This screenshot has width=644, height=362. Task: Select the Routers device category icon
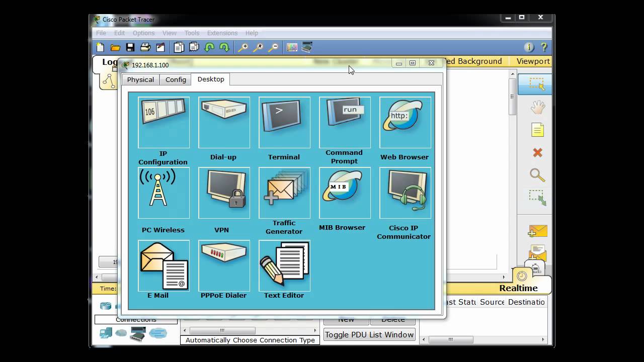[x=105, y=306]
